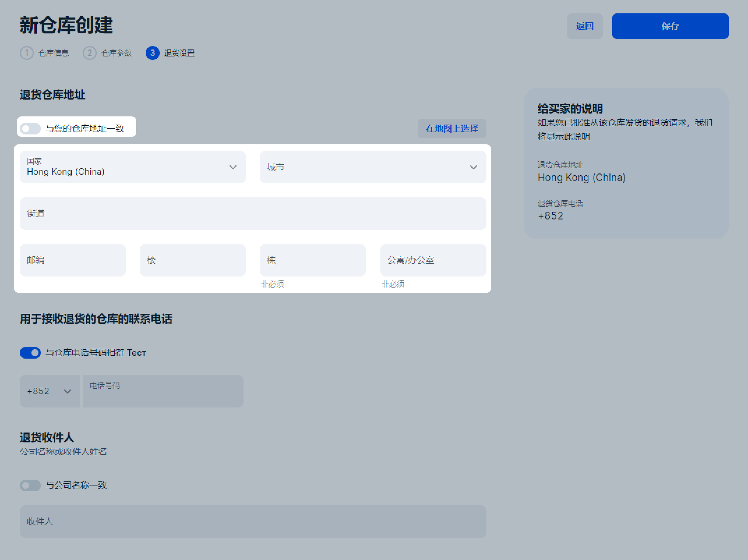Open the +852 country code dropdown
The width and height of the screenshot is (748, 560).
pos(50,391)
